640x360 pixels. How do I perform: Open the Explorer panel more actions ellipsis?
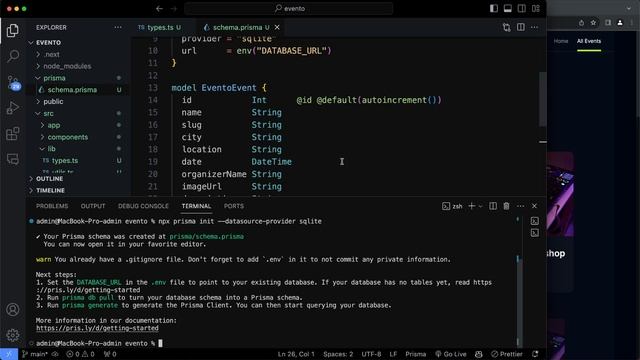click(x=118, y=27)
